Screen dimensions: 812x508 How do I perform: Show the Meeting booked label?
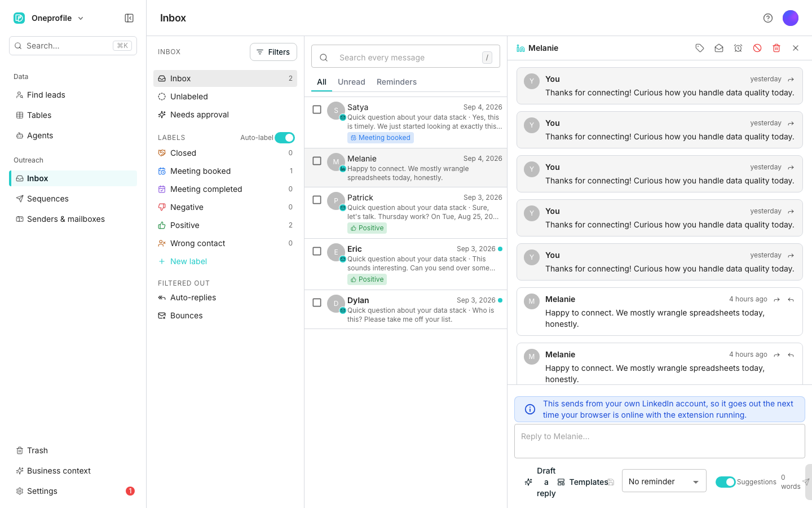pos(225,171)
